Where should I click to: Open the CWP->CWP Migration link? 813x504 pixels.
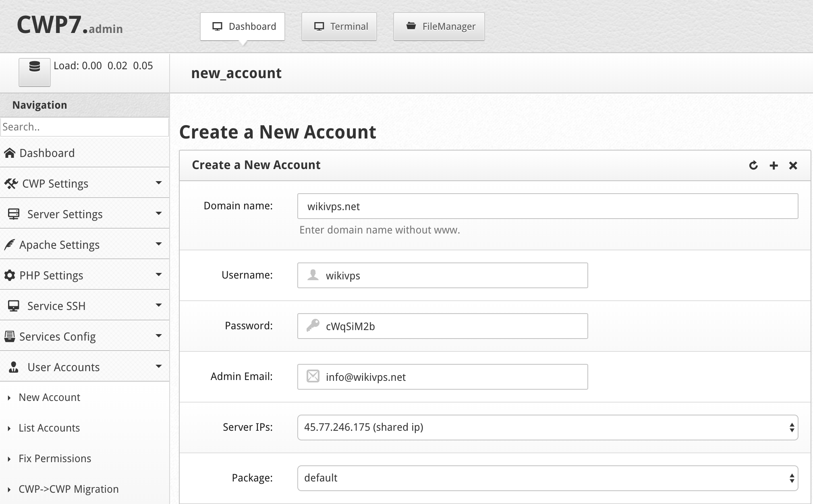(68, 489)
